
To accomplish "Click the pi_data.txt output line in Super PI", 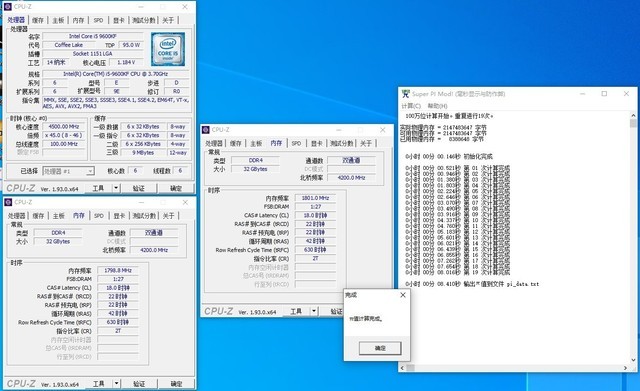I will tap(472, 284).
